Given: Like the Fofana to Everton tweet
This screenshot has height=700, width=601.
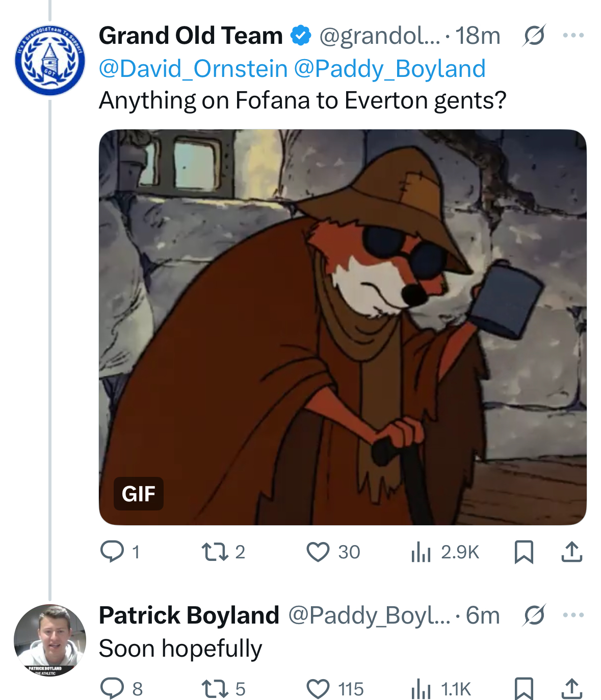Looking at the screenshot, I should coord(318,552).
